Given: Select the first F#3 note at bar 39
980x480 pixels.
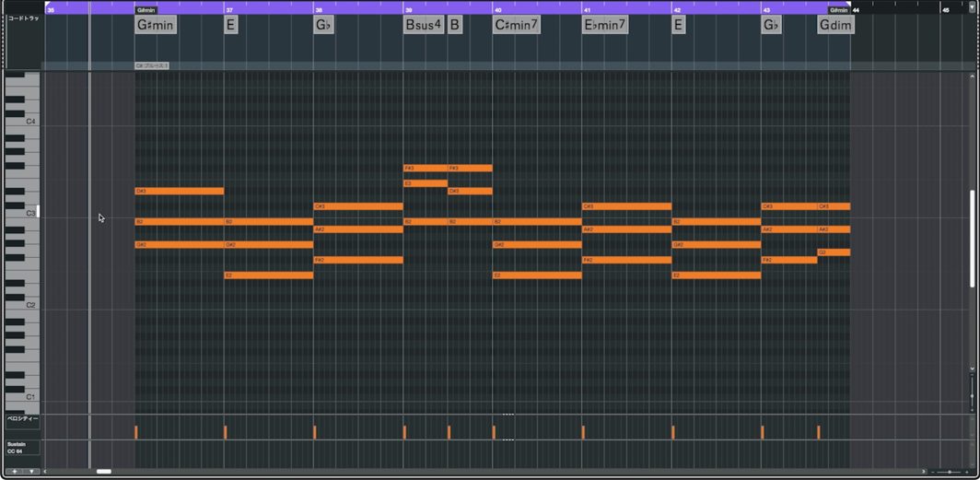Looking at the screenshot, I should tap(426, 168).
